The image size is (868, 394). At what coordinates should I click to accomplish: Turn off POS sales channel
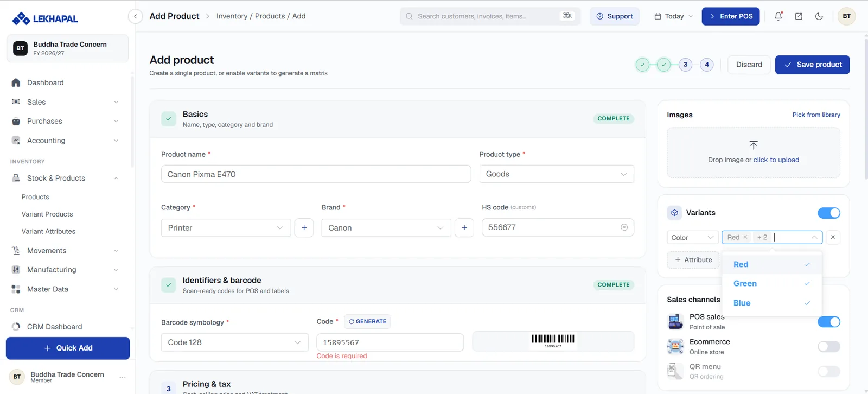[829, 322]
